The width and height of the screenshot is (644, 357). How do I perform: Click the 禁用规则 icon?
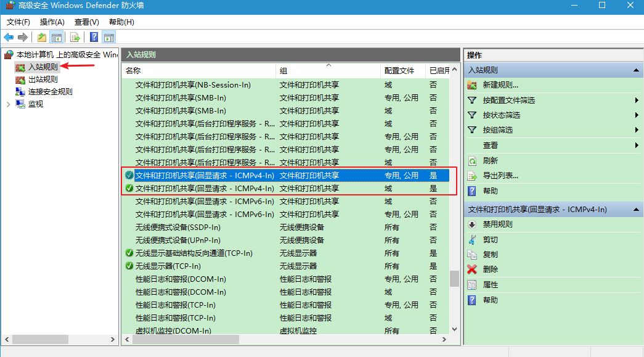coord(472,224)
